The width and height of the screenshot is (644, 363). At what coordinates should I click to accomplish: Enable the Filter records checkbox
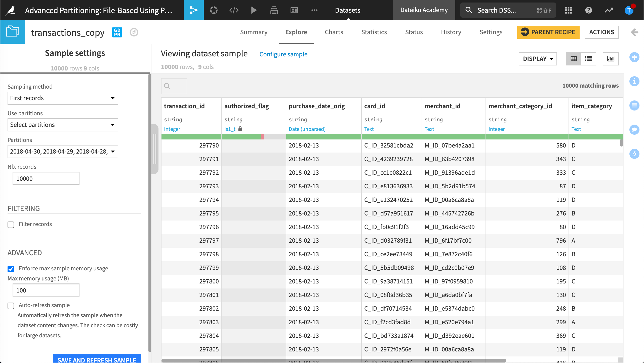[x=11, y=224]
